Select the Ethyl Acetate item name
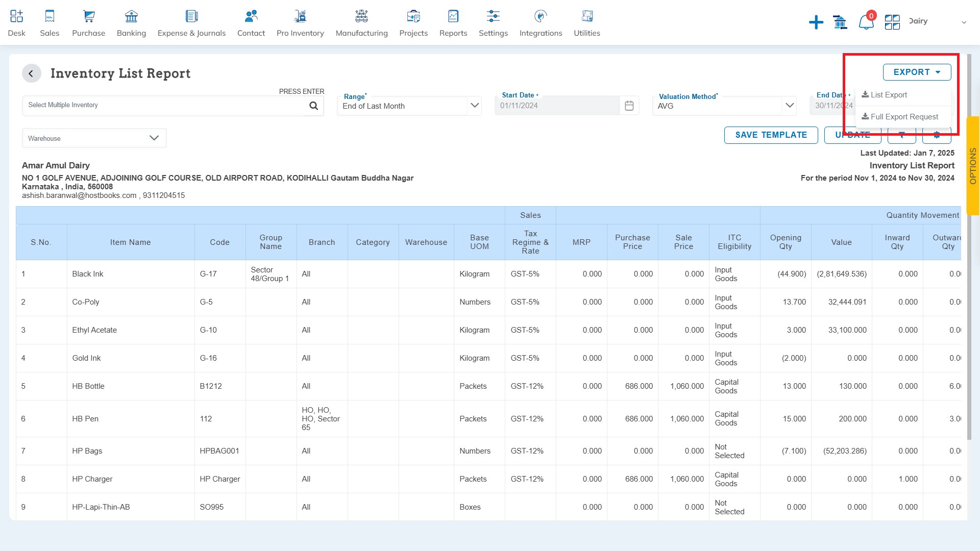This screenshot has width=980, height=551. pos(94,330)
